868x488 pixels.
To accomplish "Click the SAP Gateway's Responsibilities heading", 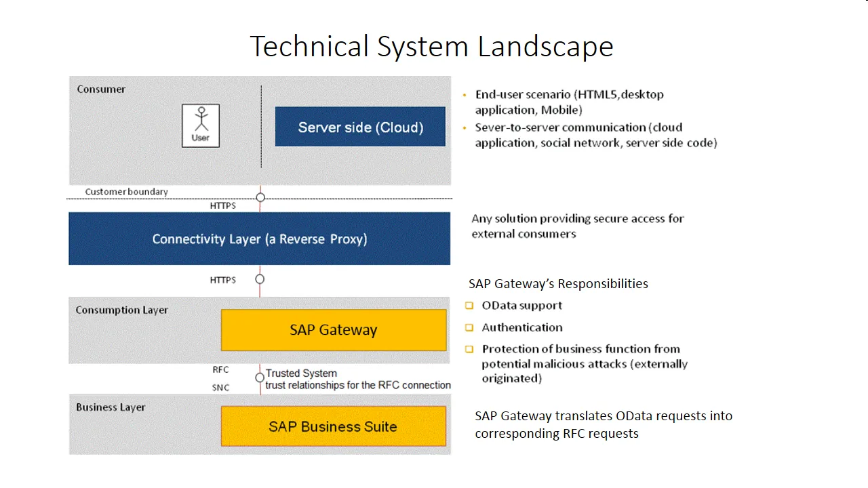I will (x=558, y=283).
